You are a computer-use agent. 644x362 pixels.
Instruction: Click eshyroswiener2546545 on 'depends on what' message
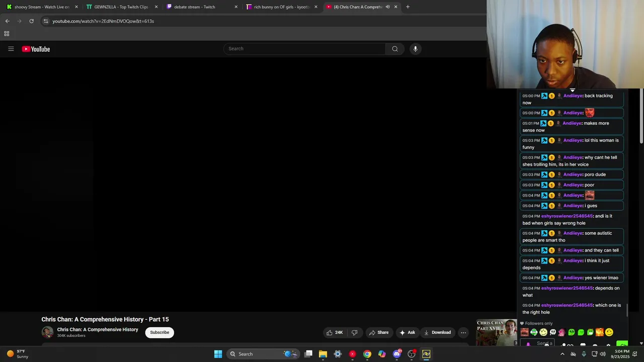point(567,288)
